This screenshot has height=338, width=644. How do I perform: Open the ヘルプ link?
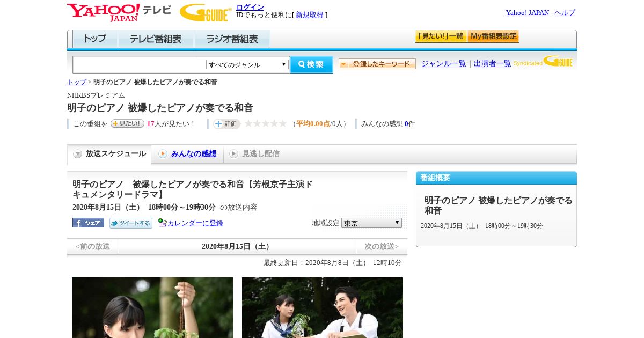(x=565, y=12)
